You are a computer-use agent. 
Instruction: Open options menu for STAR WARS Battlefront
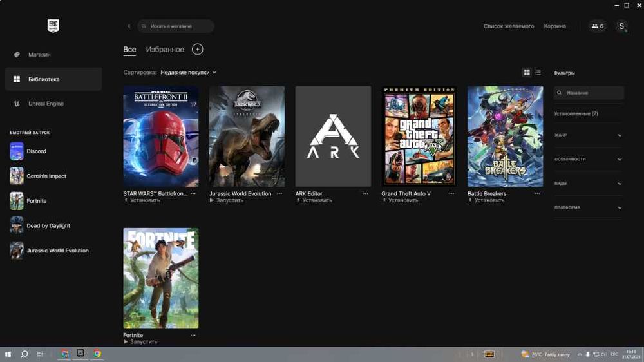[193, 193]
